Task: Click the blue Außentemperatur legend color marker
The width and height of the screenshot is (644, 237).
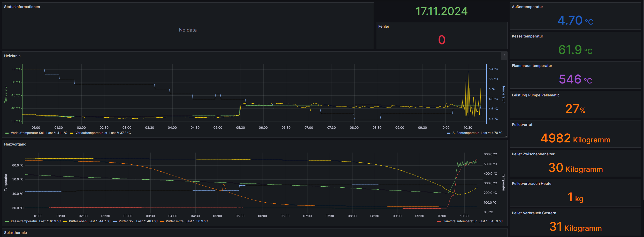Action: tap(449, 133)
